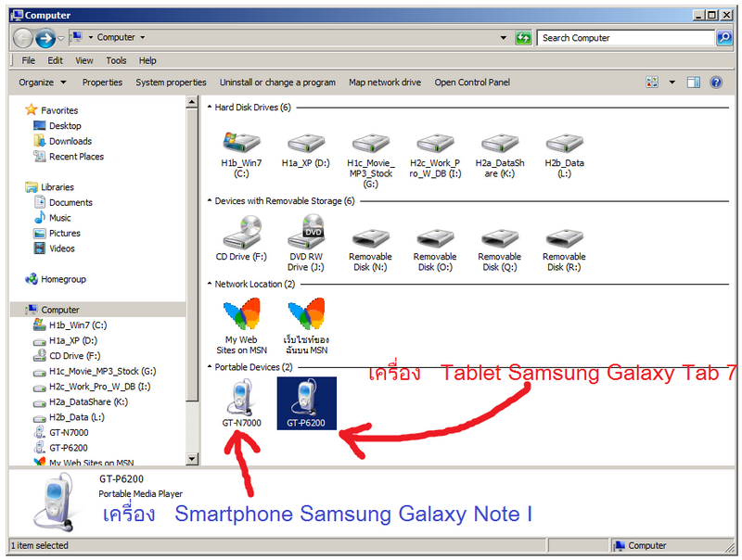Select the Removable Disk (N:) icon
The height and width of the screenshot is (560, 742).
tap(370, 238)
